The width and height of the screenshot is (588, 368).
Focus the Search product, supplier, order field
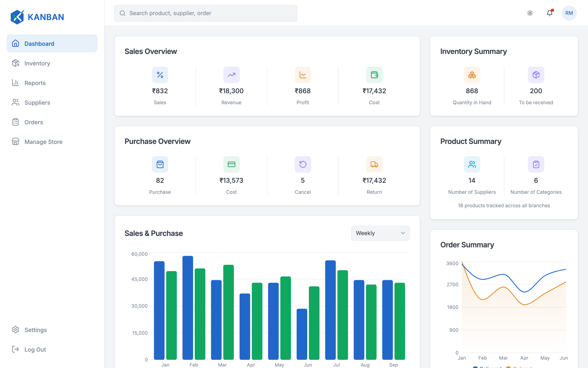tap(206, 13)
